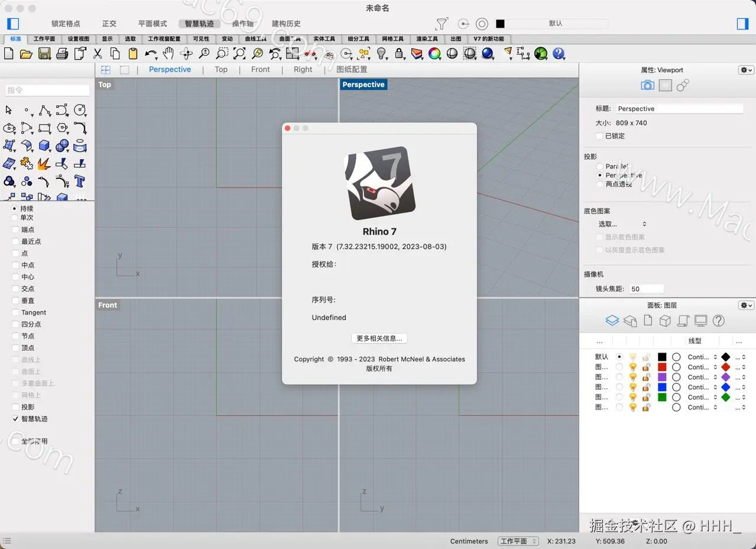Click the monitor Display icon in panel
756x549 pixels.
click(x=700, y=321)
